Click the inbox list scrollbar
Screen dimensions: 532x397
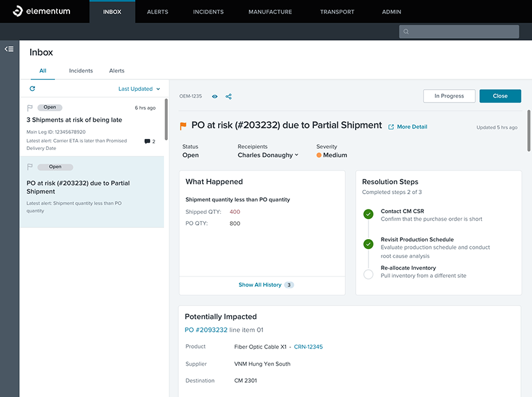click(x=166, y=119)
